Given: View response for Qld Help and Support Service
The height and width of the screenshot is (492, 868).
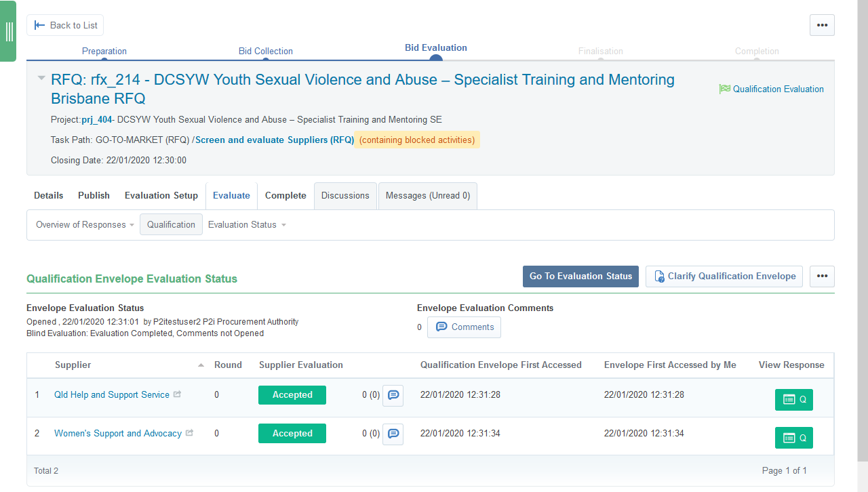Looking at the screenshot, I should (x=793, y=400).
